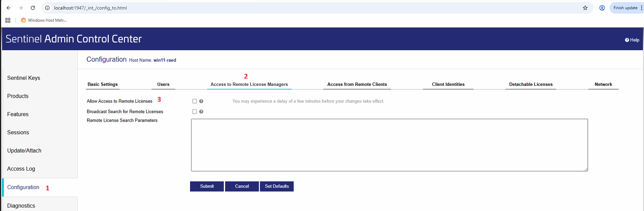Enable Allow Access to Remote Licenses checkbox

pos(194,101)
